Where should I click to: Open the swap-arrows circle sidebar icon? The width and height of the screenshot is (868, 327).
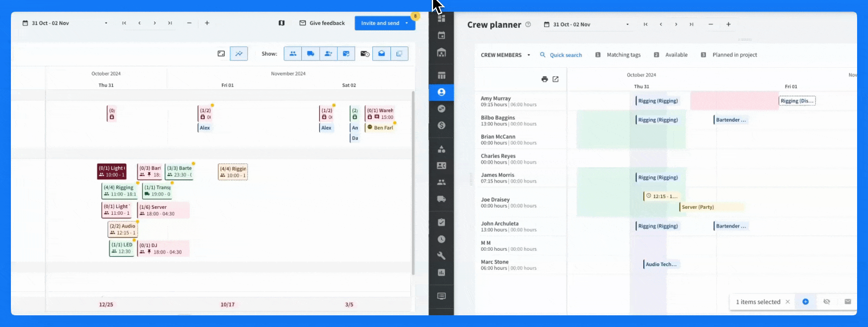(x=441, y=109)
